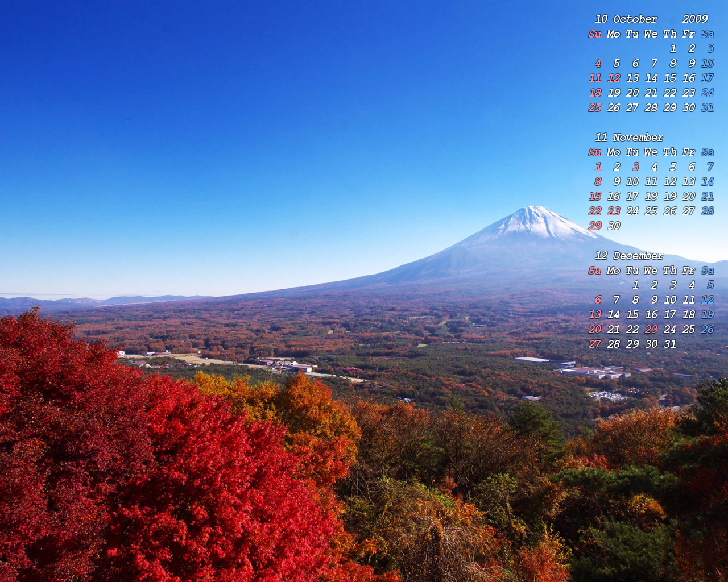Select October 12 holiday date
This screenshot has height=582, width=728.
pos(614,78)
